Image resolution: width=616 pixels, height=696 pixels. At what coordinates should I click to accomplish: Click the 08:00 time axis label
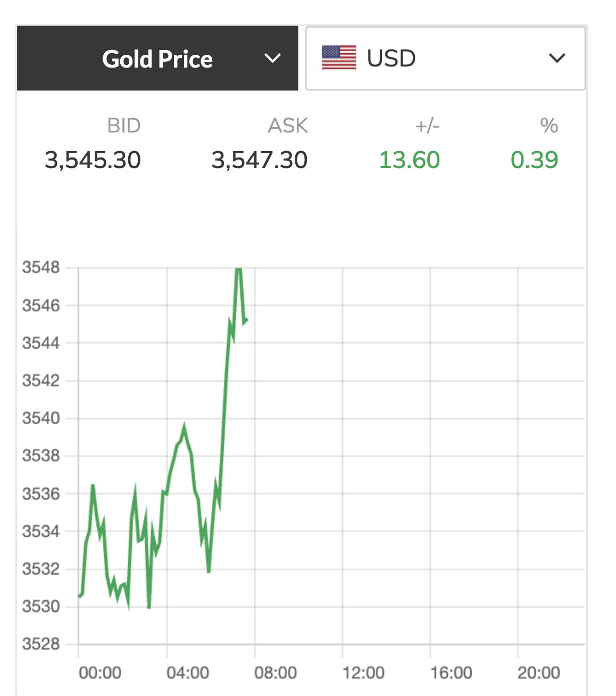(x=276, y=673)
